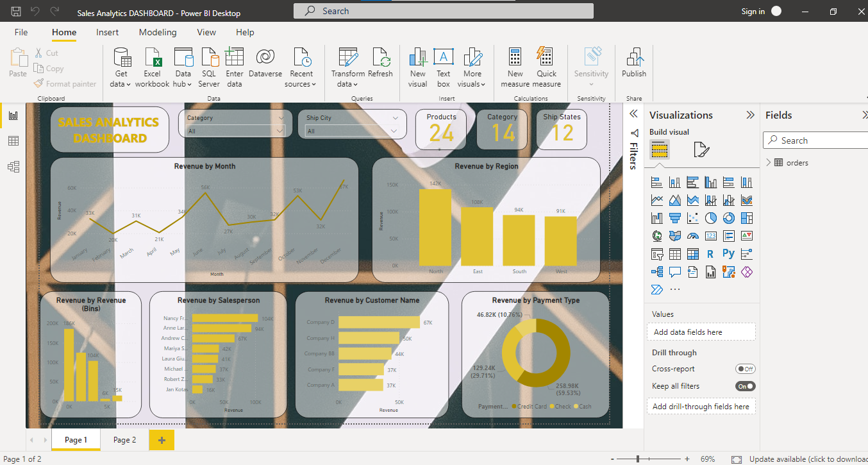The image size is (868, 465).
Task: Add an R script visual
Action: 710,253
